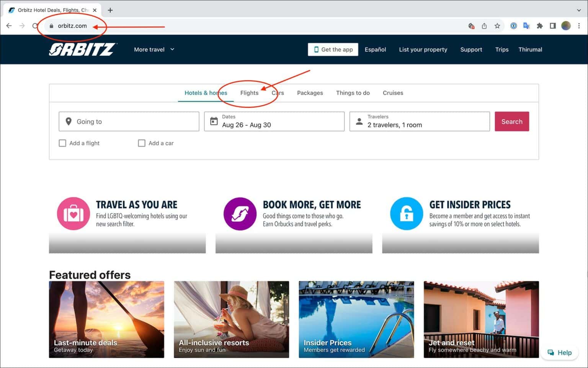The height and width of the screenshot is (368, 588).
Task: Click the browser back arrow
Action: point(9,26)
